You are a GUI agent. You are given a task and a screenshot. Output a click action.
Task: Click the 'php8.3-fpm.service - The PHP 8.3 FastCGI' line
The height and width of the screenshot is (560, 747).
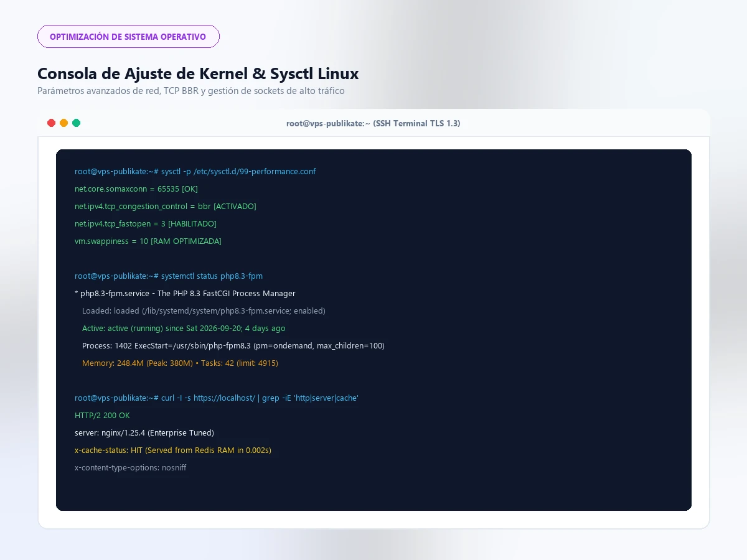tap(185, 293)
